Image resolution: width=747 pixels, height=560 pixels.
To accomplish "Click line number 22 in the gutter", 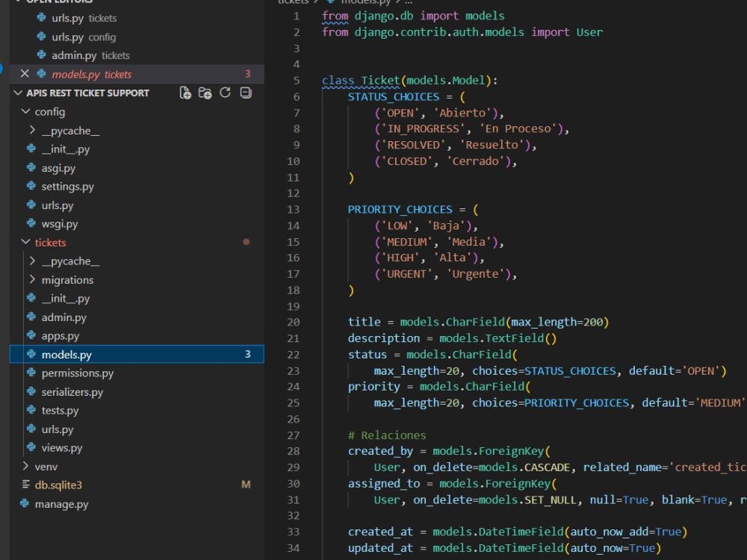I will (x=294, y=355).
